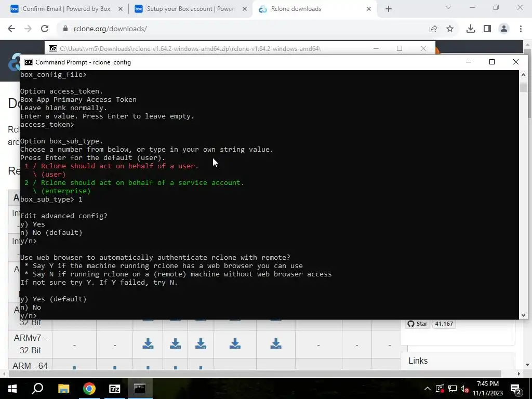Open Chrome downloads icon

(x=470, y=29)
